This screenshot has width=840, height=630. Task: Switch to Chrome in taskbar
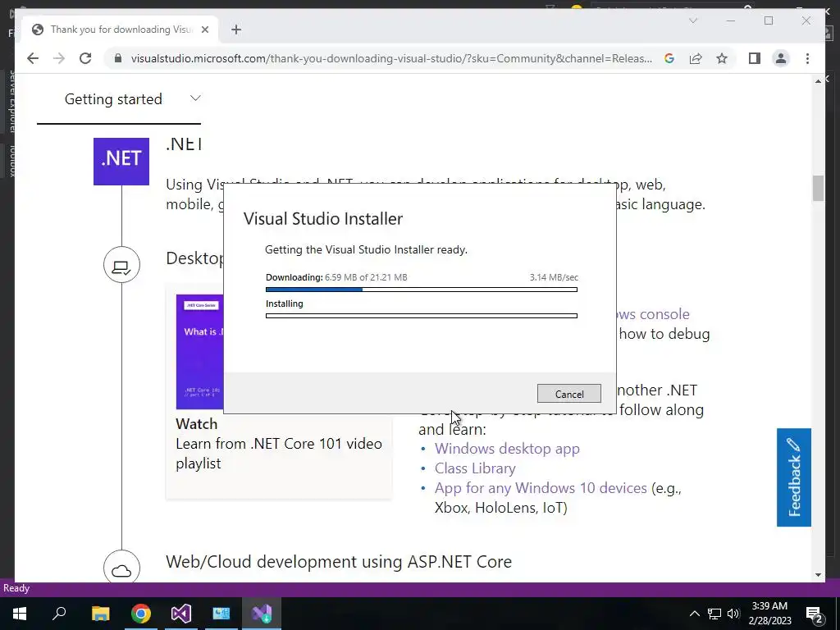click(141, 614)
